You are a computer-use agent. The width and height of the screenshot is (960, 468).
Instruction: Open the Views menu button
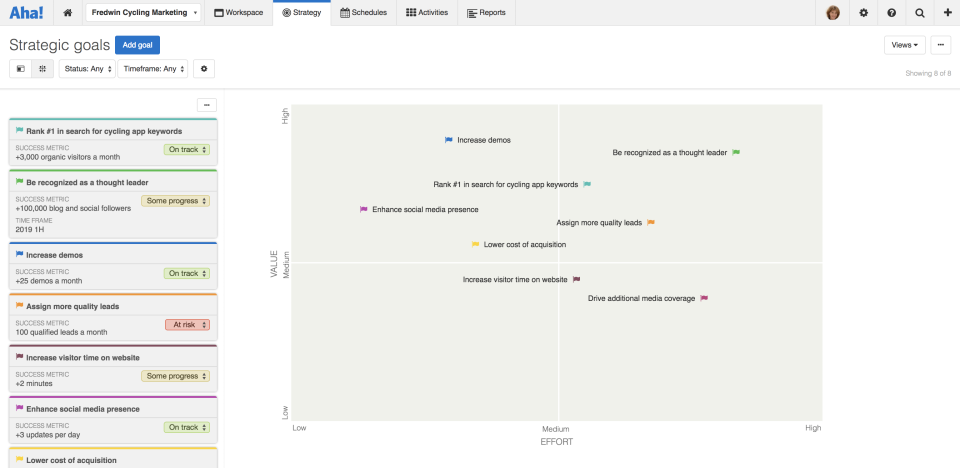pos(904,45)
